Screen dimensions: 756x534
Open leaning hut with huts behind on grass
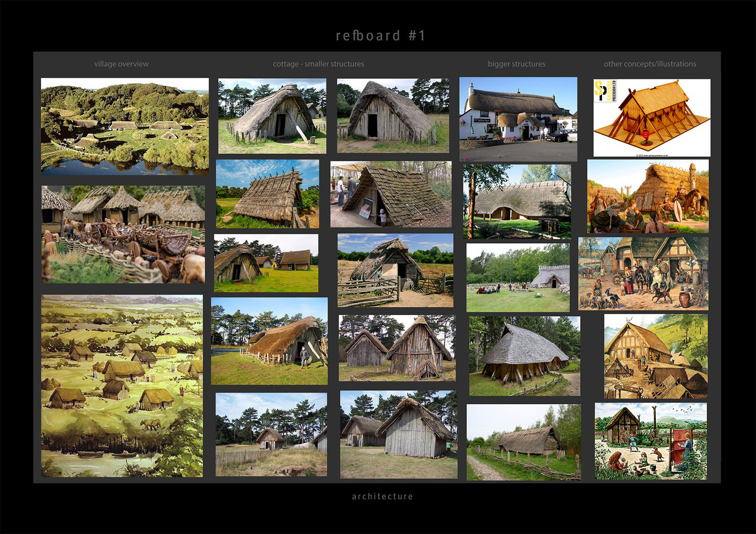266,263
